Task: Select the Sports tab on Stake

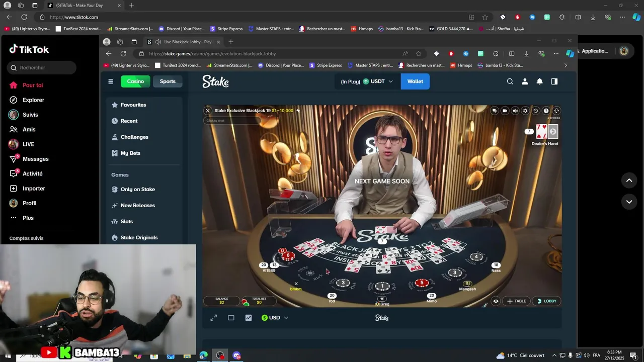Action: 168,81
